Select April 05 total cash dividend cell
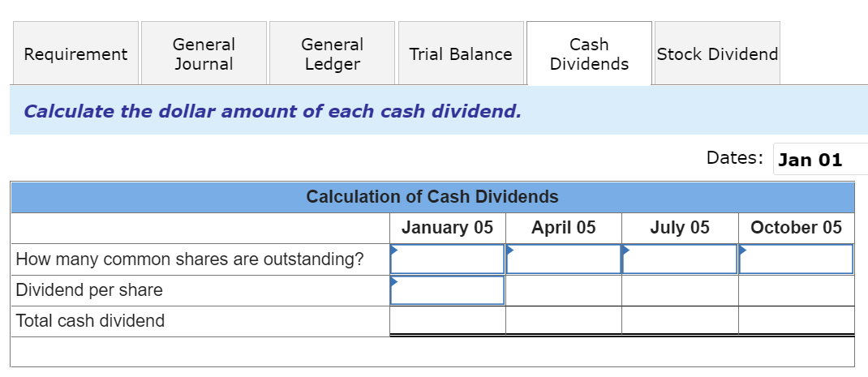 (x=564, y=320)
